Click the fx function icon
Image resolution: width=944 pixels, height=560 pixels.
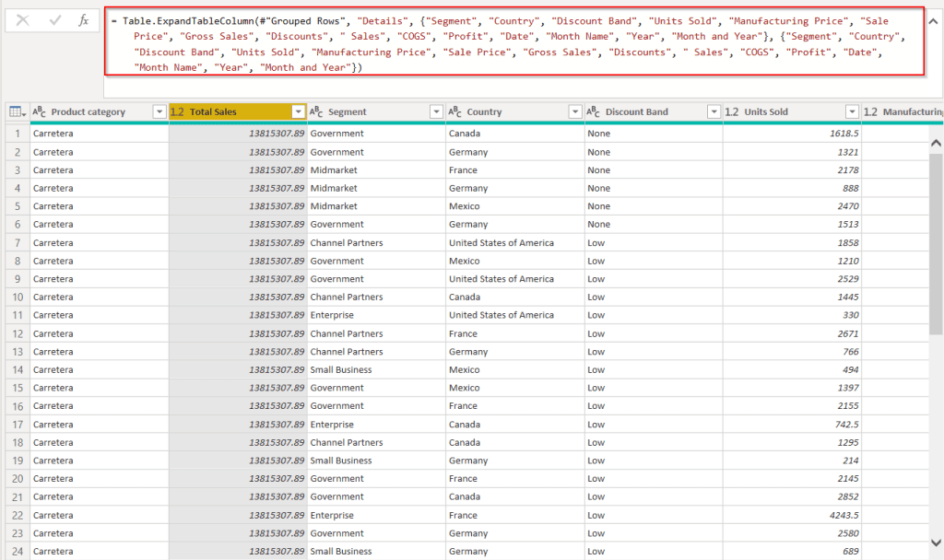coord(84,20)
